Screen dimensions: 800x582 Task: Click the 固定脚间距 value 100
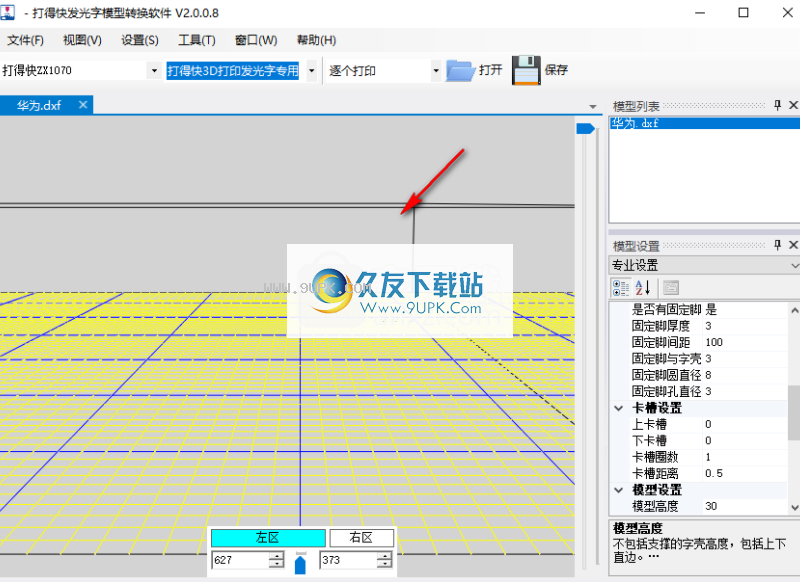coord(745,342)
